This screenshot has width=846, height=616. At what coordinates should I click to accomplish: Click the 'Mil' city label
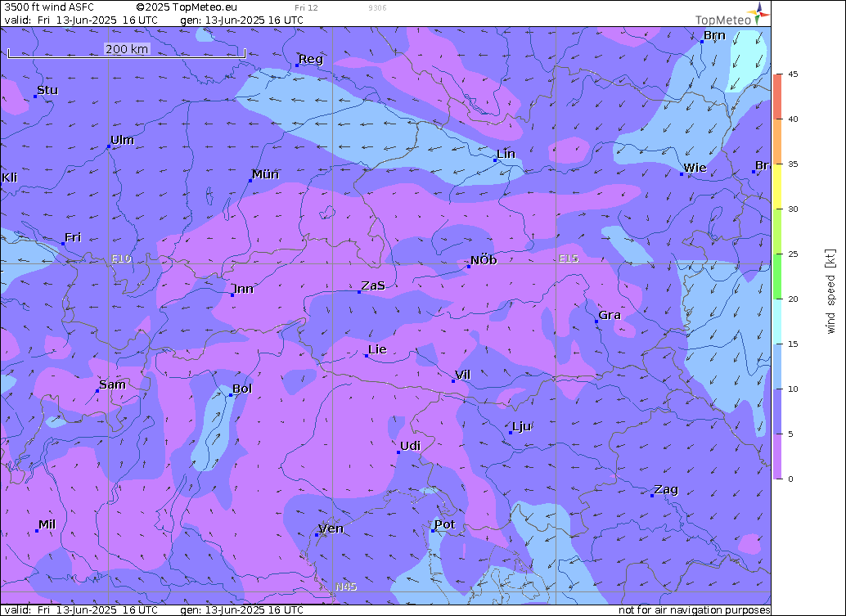[x=47, y=524]
